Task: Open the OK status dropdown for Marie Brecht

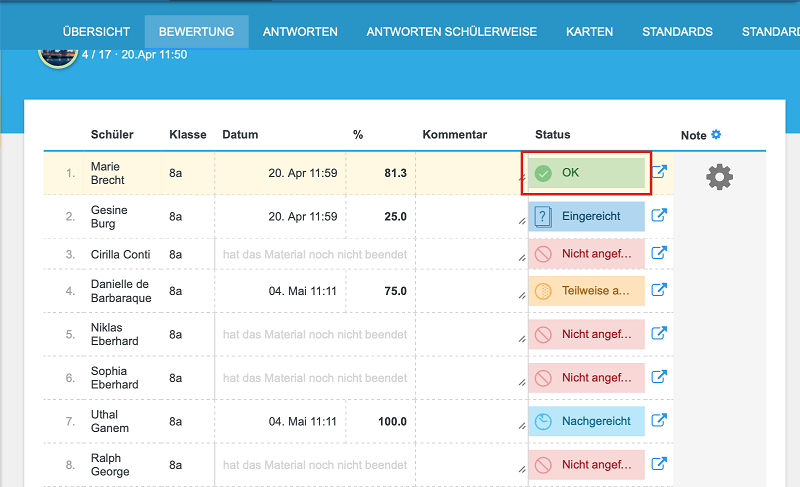Action: (587, 173)
